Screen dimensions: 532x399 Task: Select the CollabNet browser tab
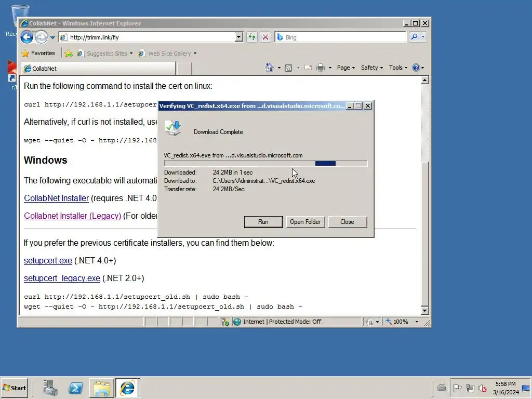coord(98,68)
